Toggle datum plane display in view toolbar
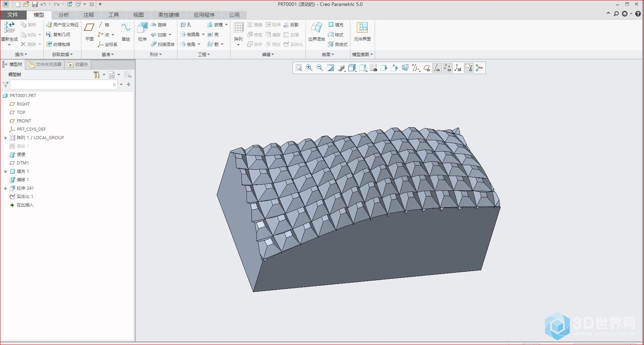The width and height of the screenshot is (644, 345). tap(427, 68)
